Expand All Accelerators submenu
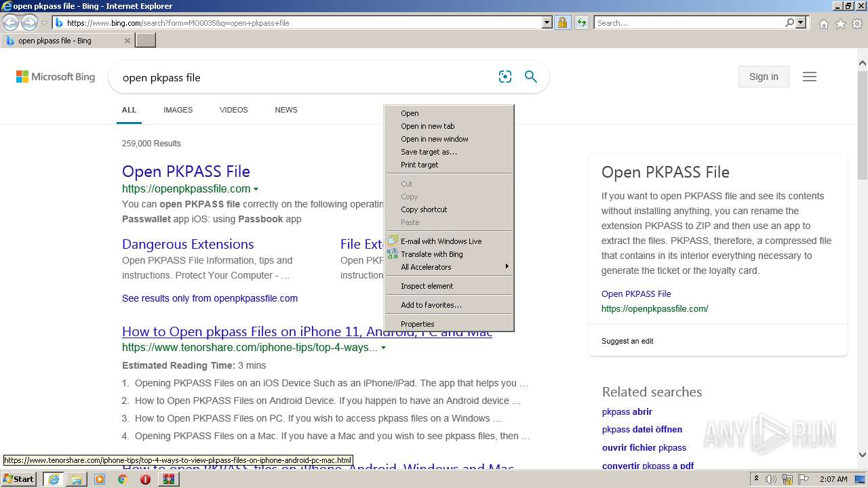The width and height of the screenshot is (868, 488). [449, 267]
